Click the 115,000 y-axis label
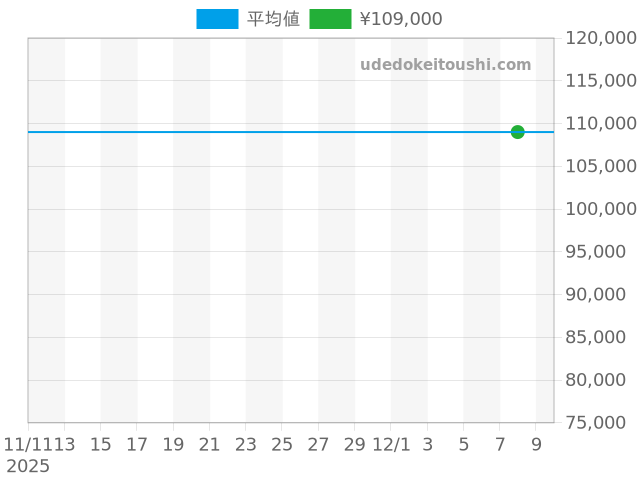Viewport: 640px width, 480px height. click(600, 81)
